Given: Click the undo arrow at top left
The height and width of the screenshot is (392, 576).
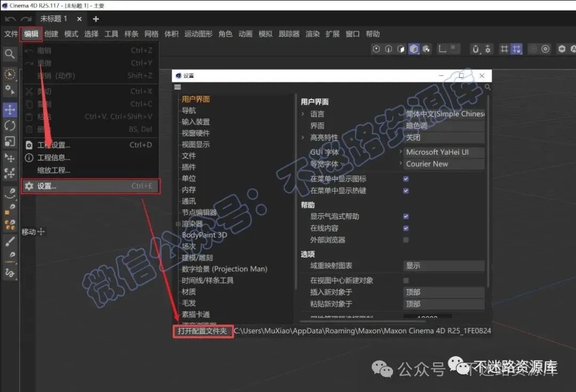Looking at the screenshot, I should [x=10, y=19].
